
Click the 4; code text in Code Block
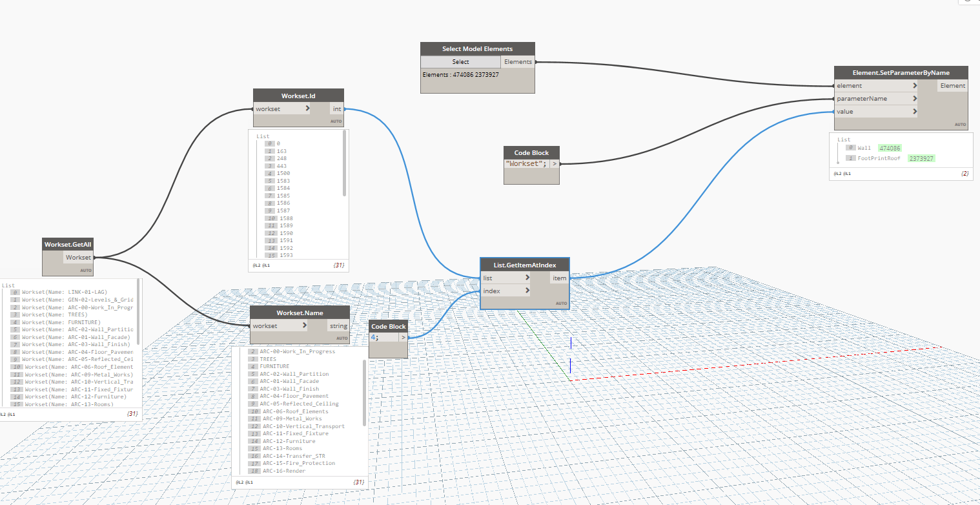[375, 337]
